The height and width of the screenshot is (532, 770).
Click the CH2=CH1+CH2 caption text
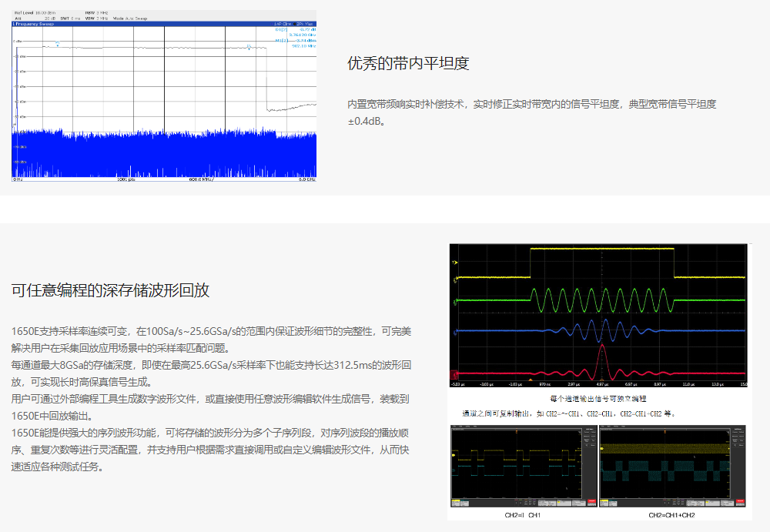(x=671, y=515)
